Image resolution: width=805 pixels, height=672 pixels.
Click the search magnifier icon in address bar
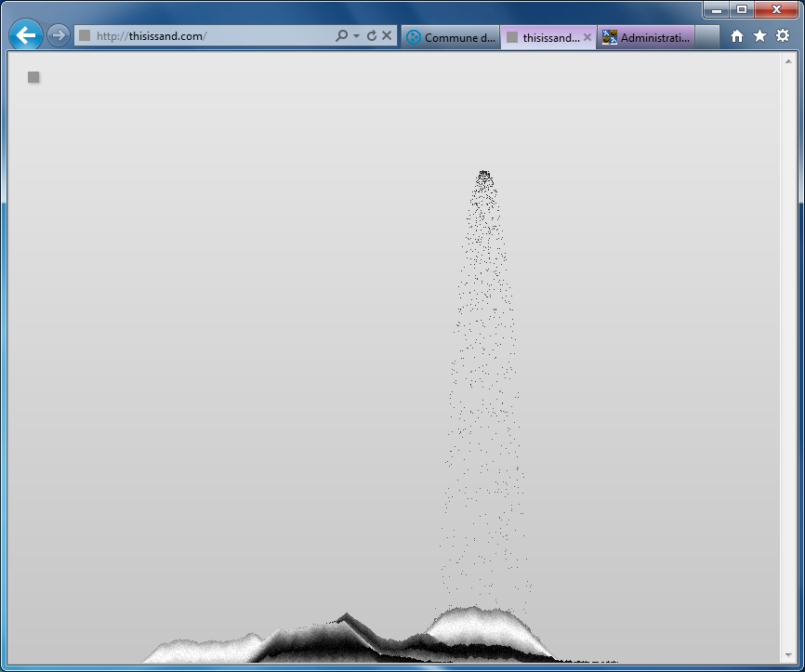(341, 35)
